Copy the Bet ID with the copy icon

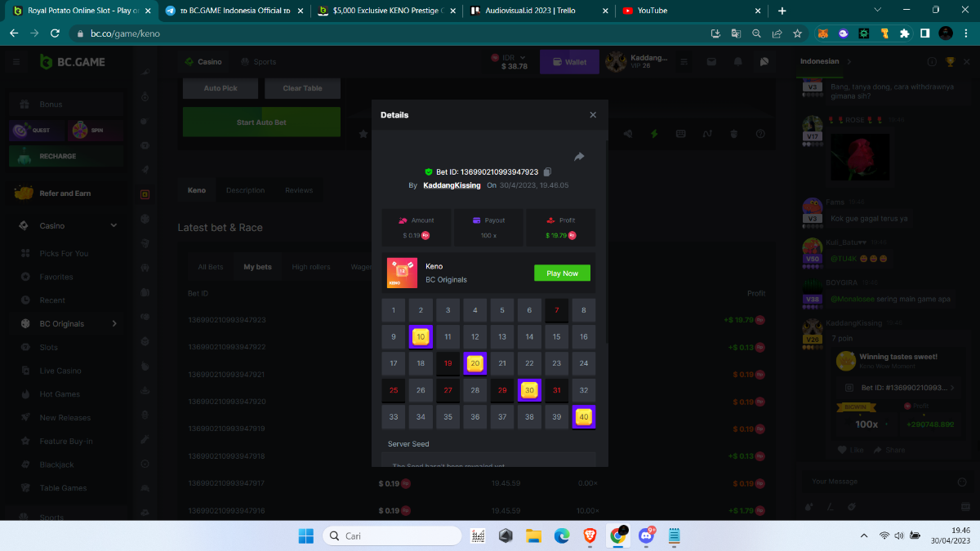547,172
